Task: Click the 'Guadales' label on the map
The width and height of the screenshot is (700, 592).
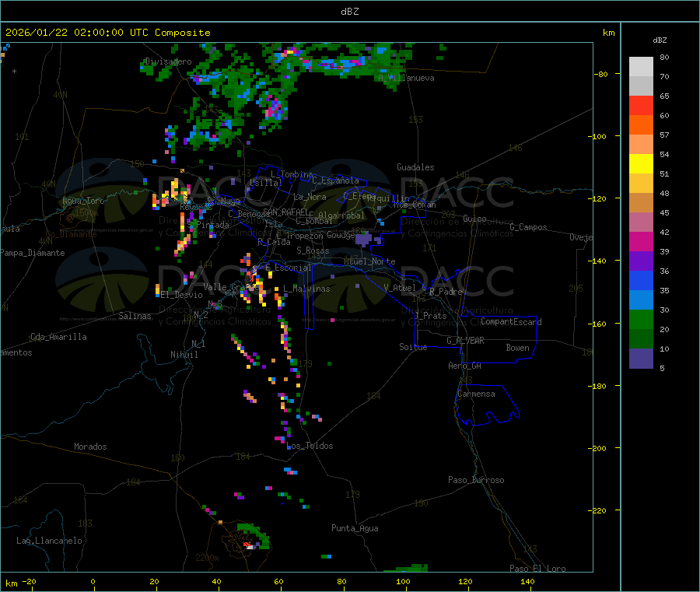Action: (415, 167)
